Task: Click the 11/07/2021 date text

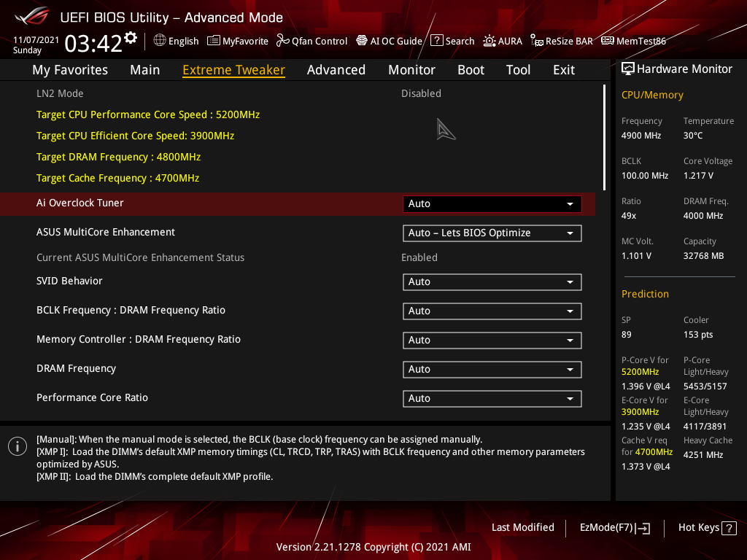Action: point(36,40)
